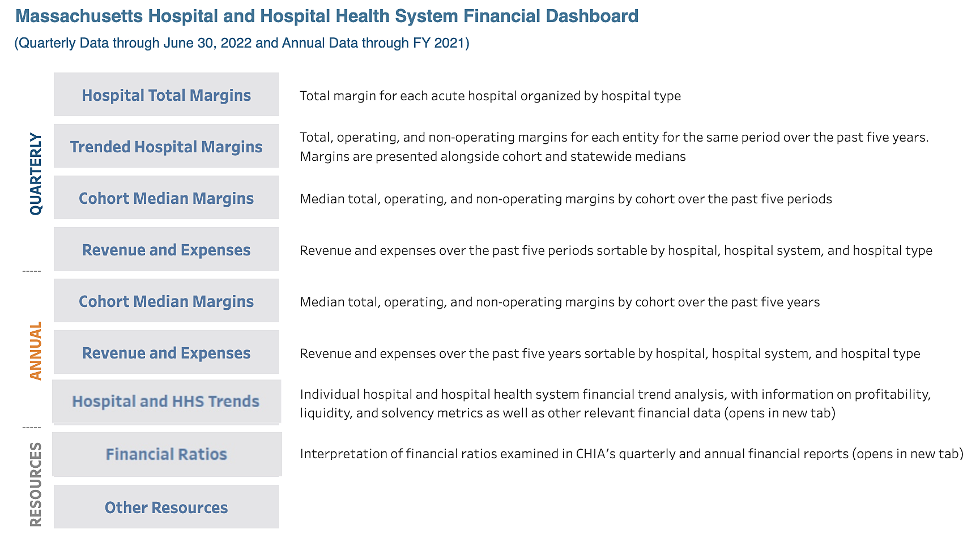980x542 pixels.
Task: Select Cohort Median Margins in the Quarterly section
Action: point(166,198)
